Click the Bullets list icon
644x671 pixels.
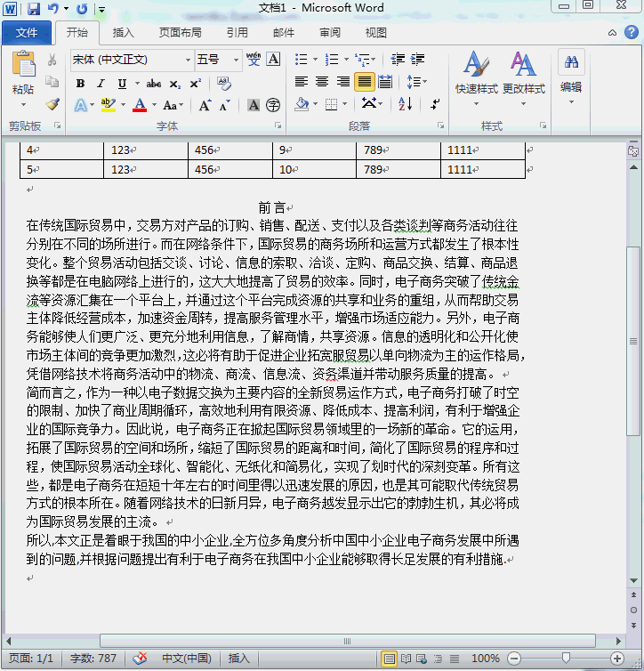pyautogui.click(x=301, y=60)
